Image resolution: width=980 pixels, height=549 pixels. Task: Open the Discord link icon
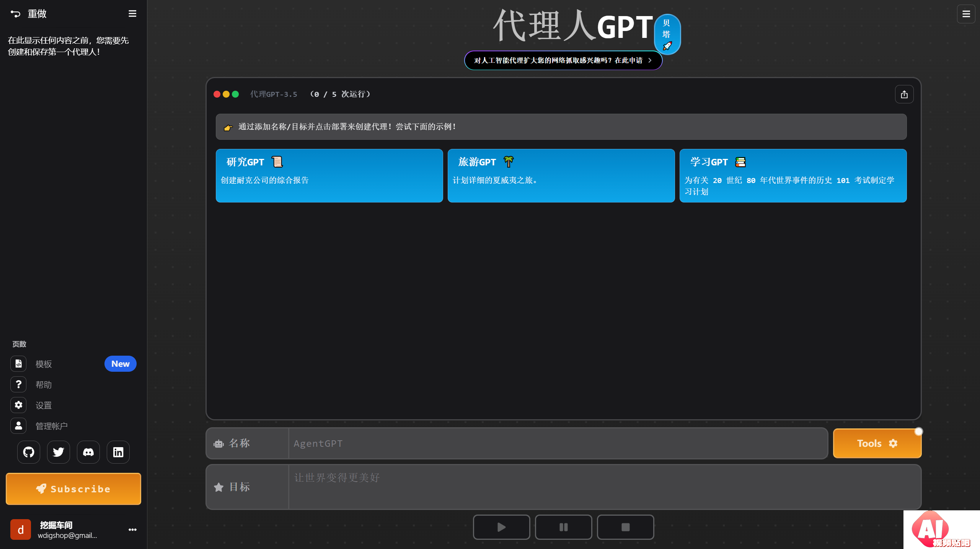[88, 452]
